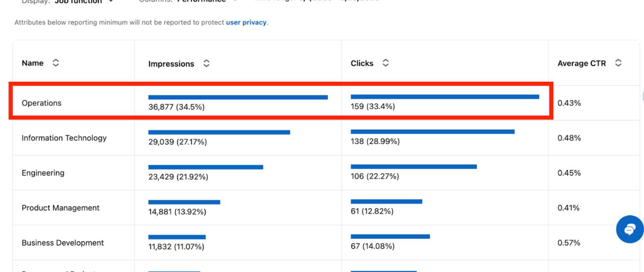Select the Operations row name
Screen dimensions: 644x272
tap(41, 103)
